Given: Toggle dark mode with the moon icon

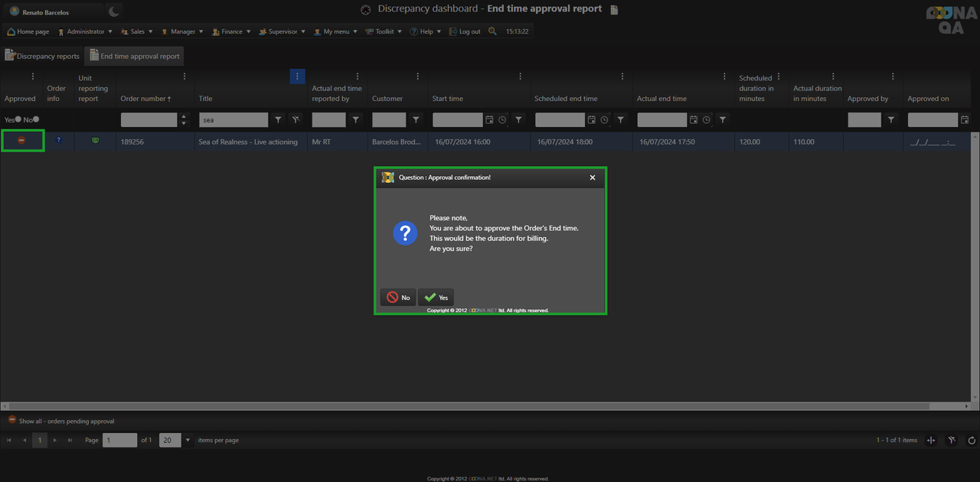Looking at the screenshot, I should click(114, 11).
